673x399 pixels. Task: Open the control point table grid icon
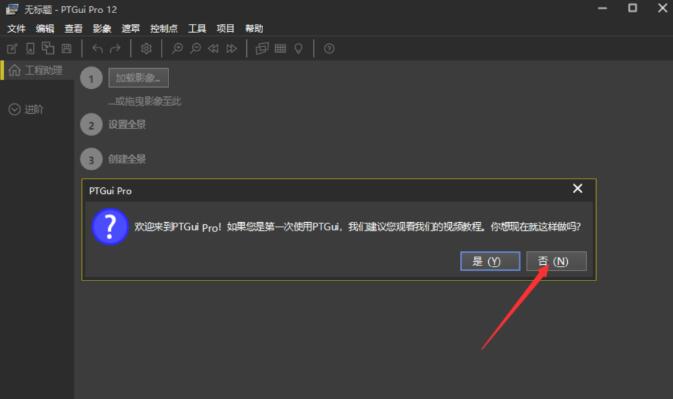(x=280, y=48)
